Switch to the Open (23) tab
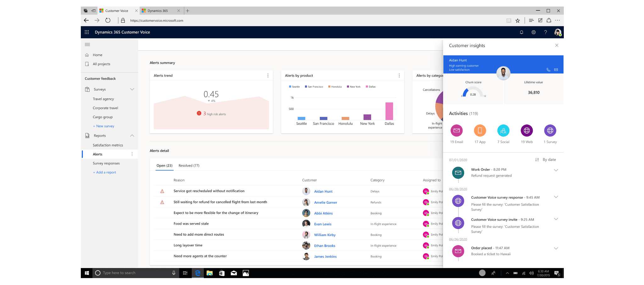 click(x=164, y=166)
